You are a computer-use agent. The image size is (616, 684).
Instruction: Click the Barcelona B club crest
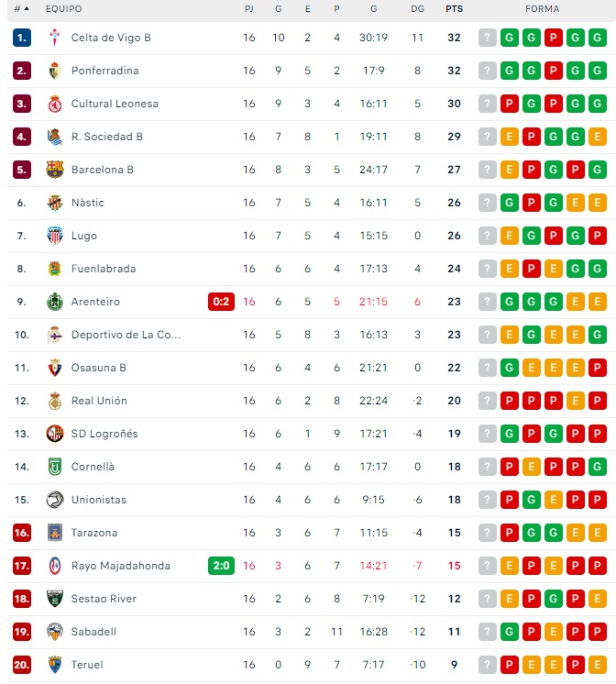54,170
